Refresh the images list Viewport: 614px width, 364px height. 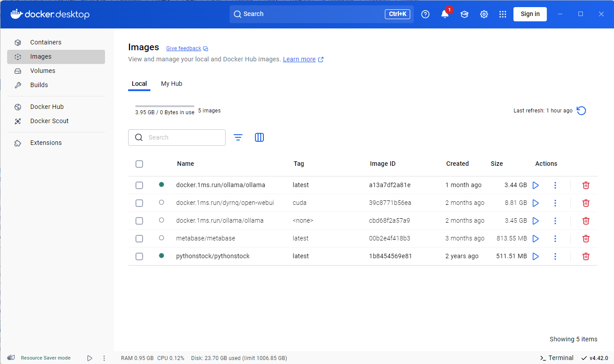point(581,111)
